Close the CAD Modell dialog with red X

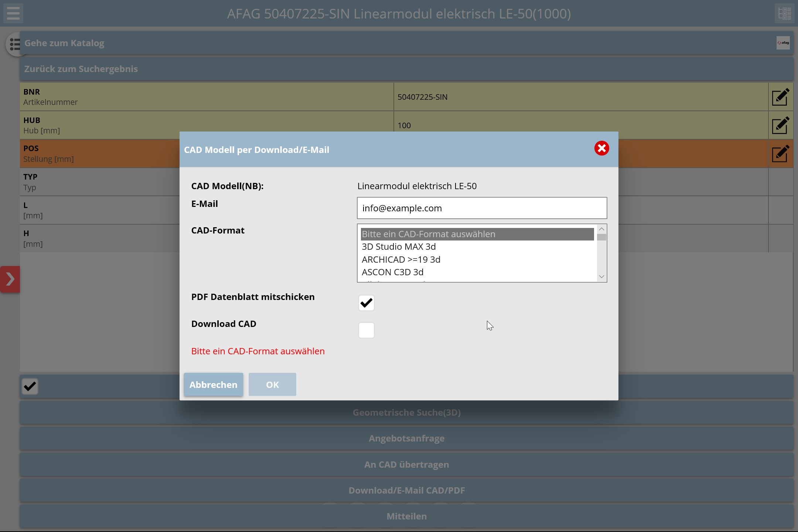point(601,149)
